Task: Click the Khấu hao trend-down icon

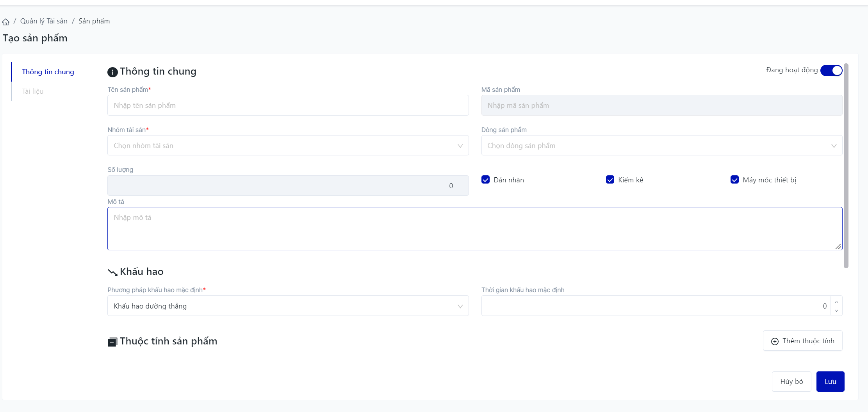Action: (x=112, y=272)
